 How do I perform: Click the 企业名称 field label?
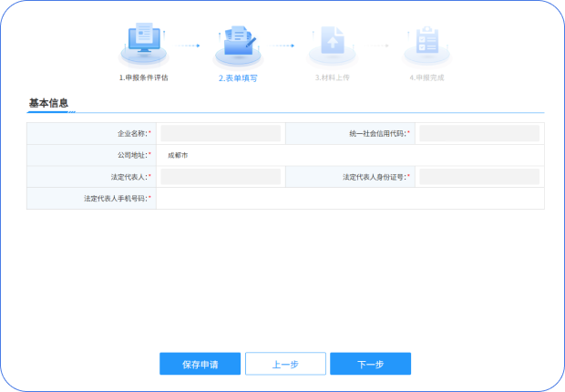132,134
